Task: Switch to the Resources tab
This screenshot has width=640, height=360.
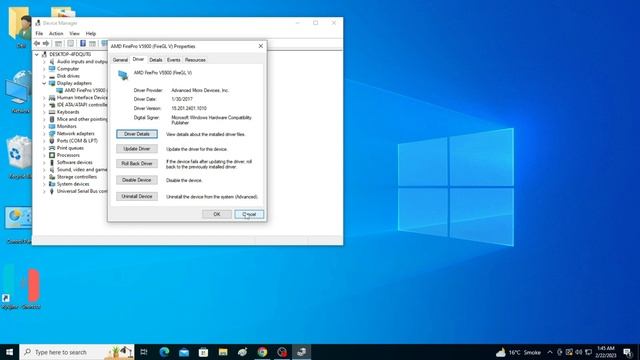Action: pos(195,60)
